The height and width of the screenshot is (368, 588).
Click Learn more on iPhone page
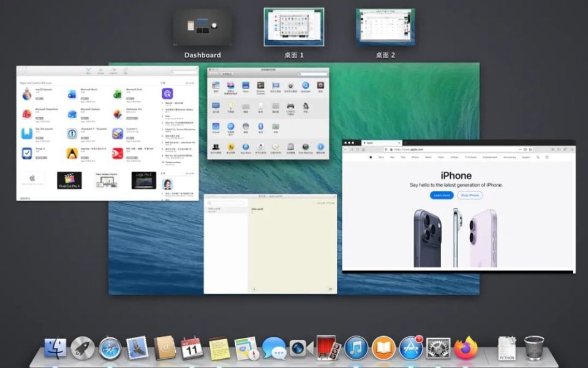pyautogui.click(x=442, y=195)
